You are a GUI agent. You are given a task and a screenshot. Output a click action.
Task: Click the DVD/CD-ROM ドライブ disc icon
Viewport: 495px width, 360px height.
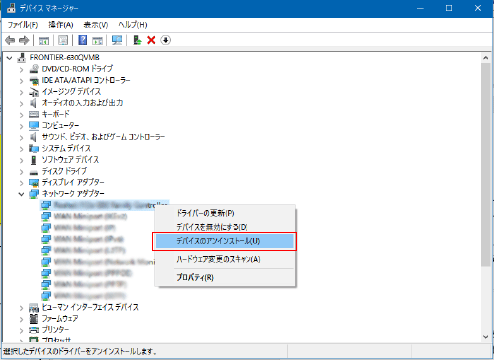[34, 69]
